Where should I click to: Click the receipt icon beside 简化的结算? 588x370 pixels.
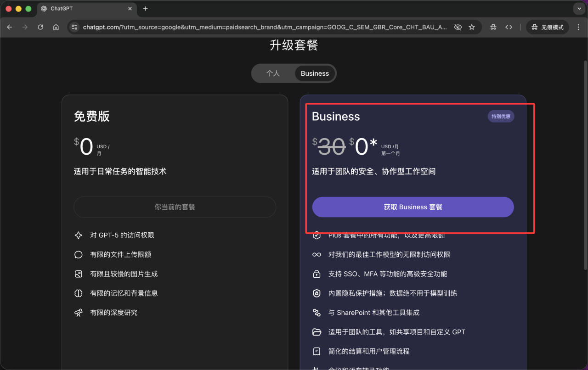pos(317,351)
